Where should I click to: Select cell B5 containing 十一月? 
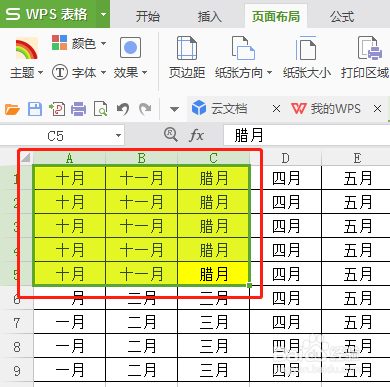[141, 274]
